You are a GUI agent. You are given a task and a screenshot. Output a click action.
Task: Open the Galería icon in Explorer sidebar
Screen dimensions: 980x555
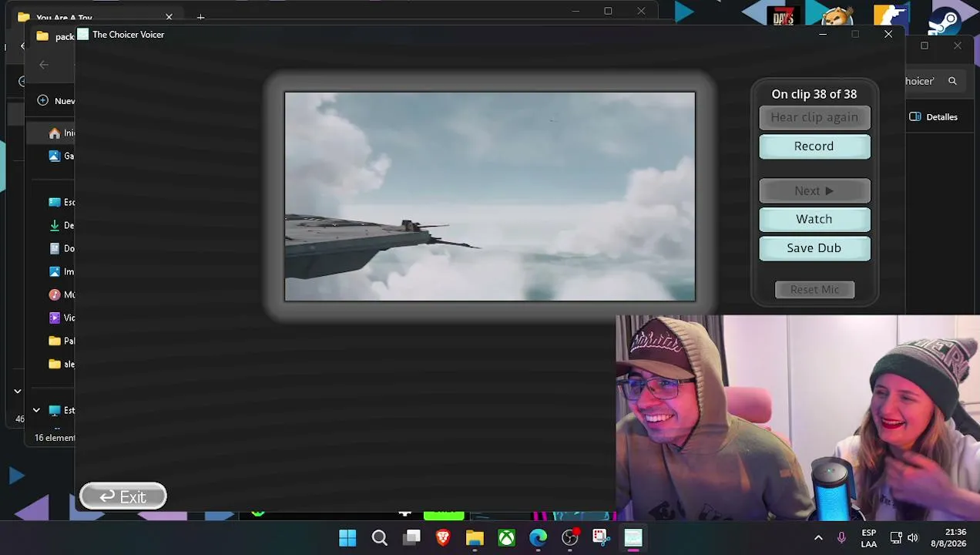point(55,156)
